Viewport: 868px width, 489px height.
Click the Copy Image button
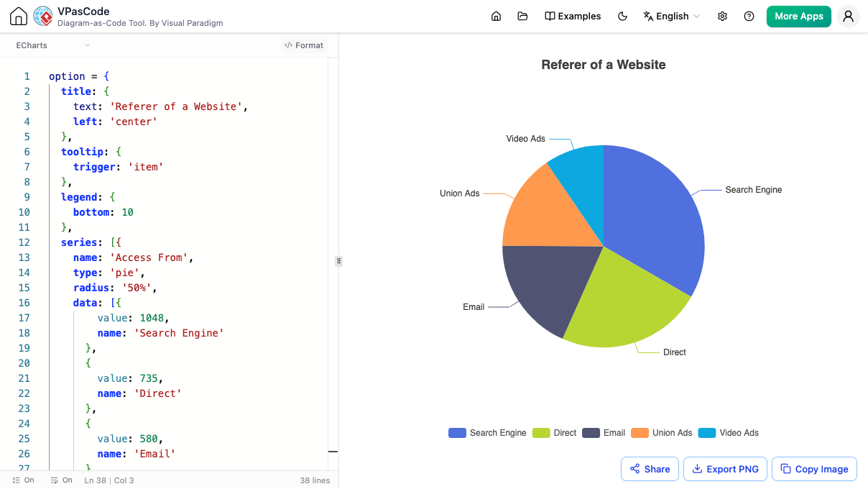pyautogui.click(x=814, y=469)
